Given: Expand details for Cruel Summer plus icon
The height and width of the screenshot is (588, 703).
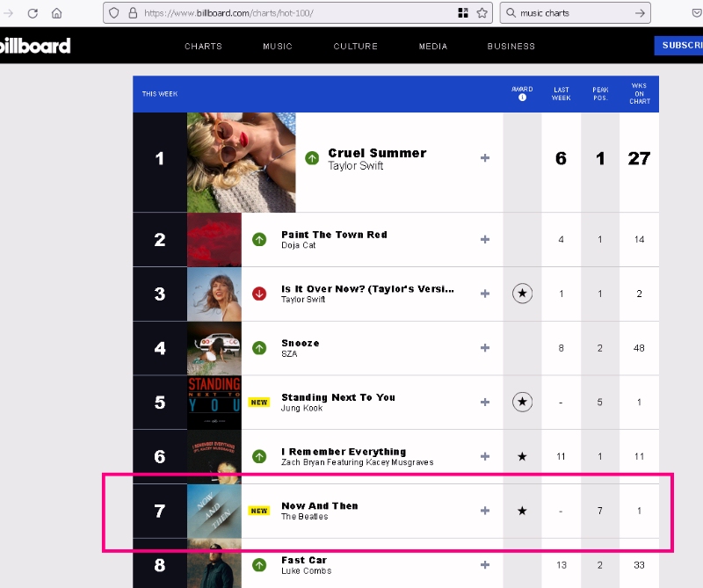Looking at the screenshot, I should pos(485,158).
